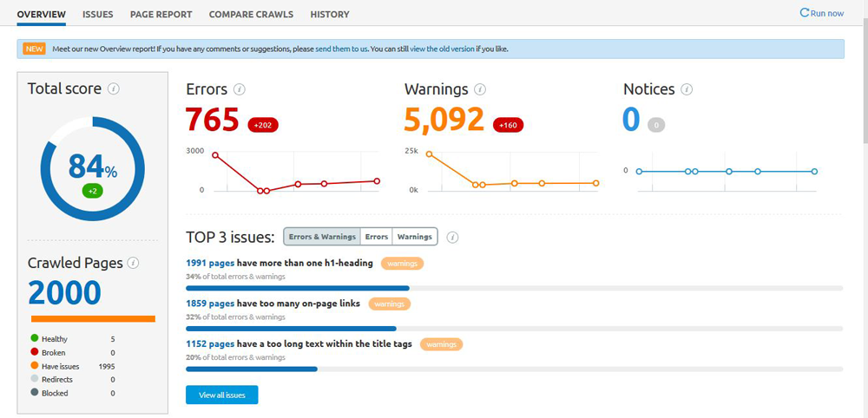This screenshot has width=868, height=418.
Task: Open the 1991 pages h1-heading link
Action: (210, 263)
